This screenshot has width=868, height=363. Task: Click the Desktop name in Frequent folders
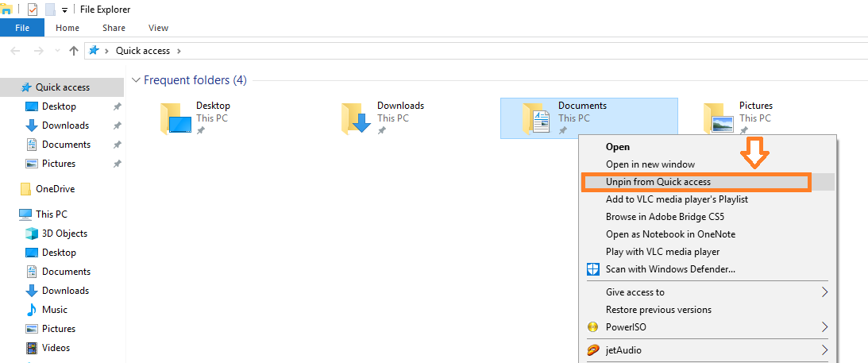click(213, 106)
